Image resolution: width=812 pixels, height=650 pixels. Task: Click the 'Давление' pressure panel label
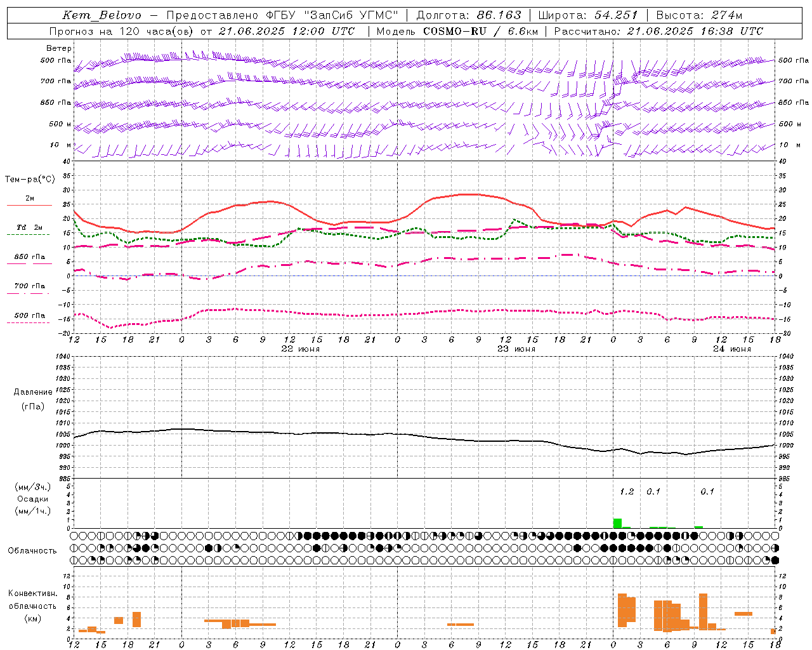[x=33, y=392]
